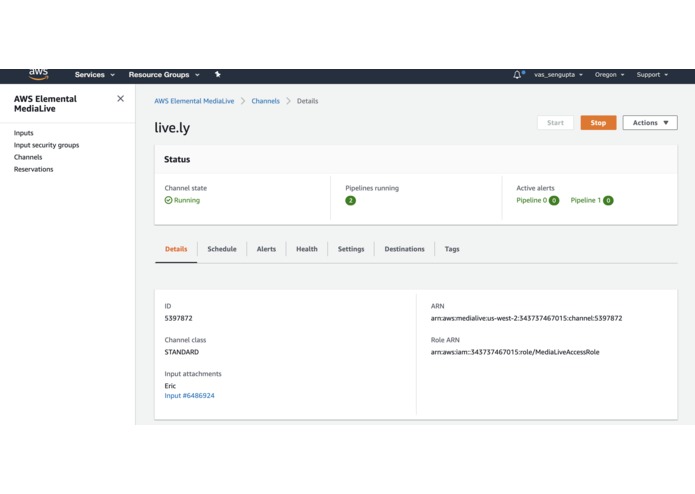Open the Actions dropdown
Image resolution: width=695 pixels, height=494 pixels.
coord(650,123)
